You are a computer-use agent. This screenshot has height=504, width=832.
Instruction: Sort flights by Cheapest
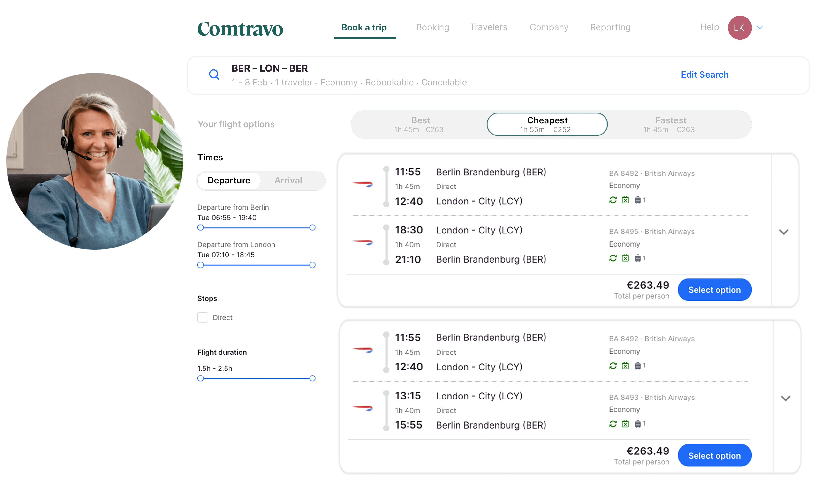[x=547, y=125]
